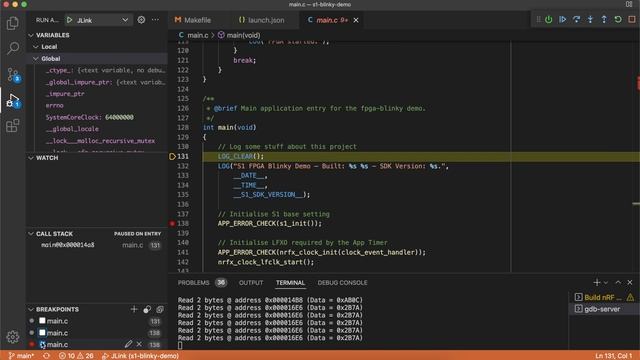Open the debug view more actions menu
Image resolution: width=640 pixels, height=360 pixels.
point(156,20)
